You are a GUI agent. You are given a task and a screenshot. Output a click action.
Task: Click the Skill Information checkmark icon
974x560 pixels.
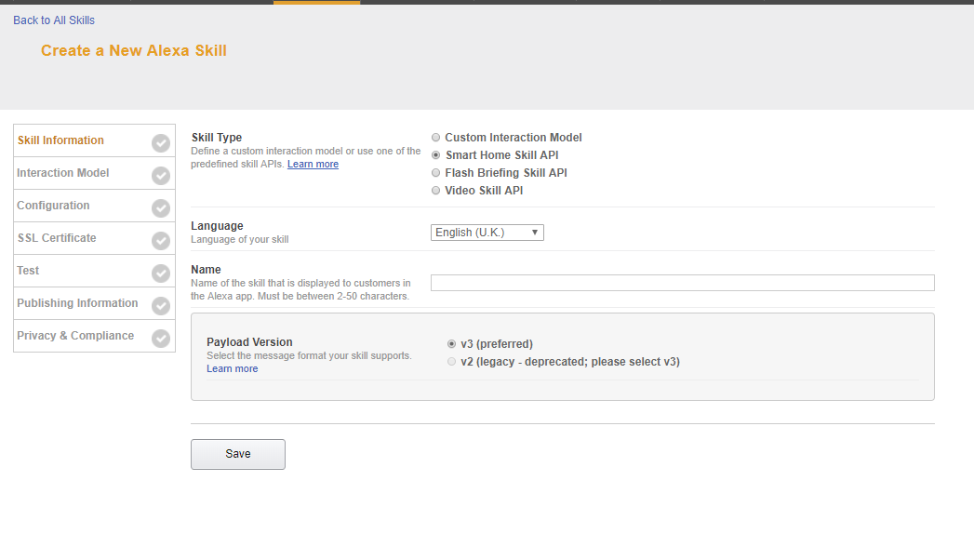(161, 143)
